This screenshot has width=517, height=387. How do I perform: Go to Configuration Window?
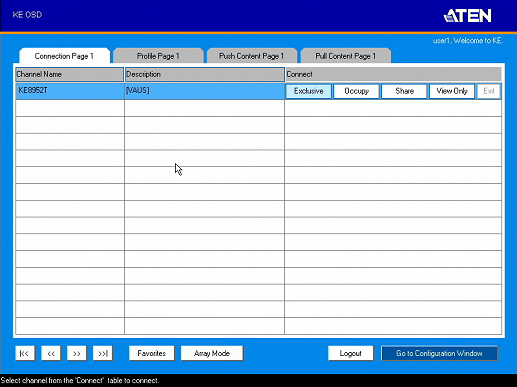pos(439,353)
